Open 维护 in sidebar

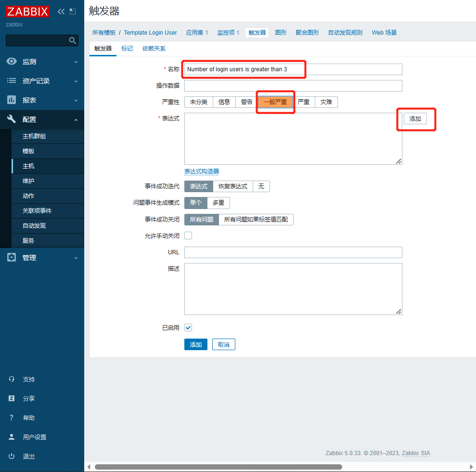[48, 181]
